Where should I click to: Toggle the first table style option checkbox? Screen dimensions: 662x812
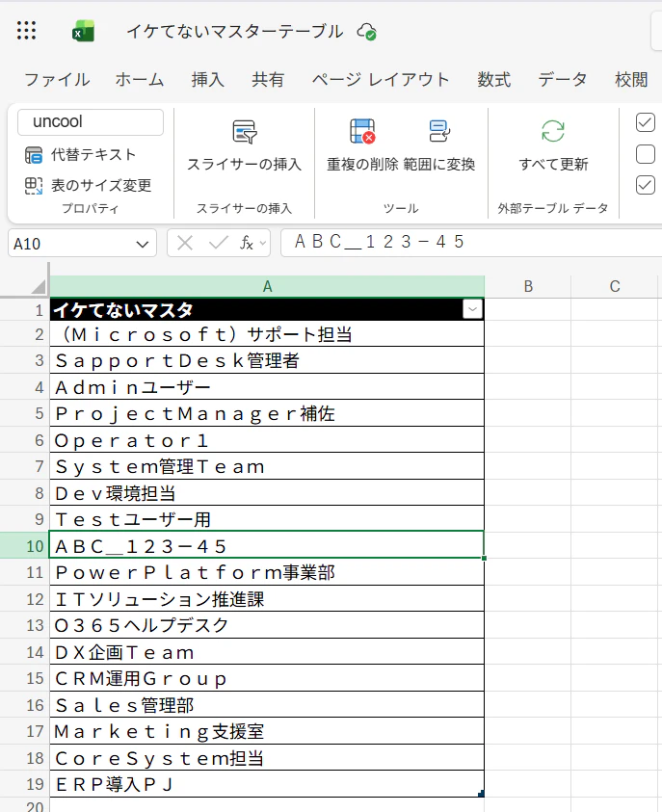(x=646, y=122)
